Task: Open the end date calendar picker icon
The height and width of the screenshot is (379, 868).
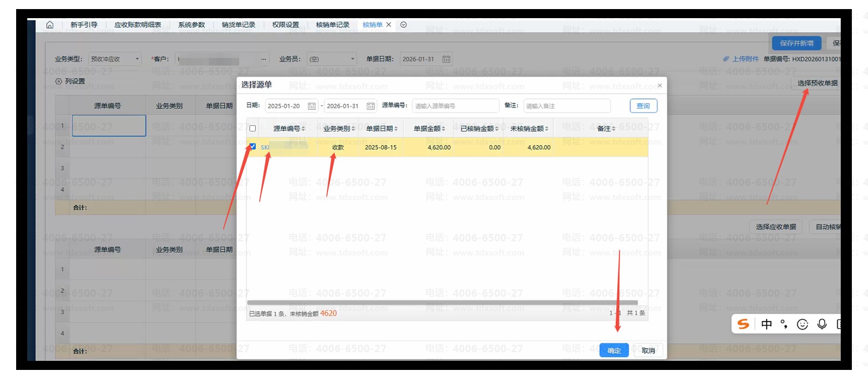Action: pos(370,106)
